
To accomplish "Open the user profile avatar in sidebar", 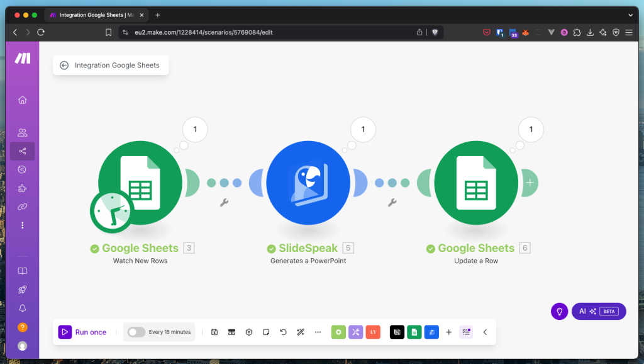I will coord(23,346).
